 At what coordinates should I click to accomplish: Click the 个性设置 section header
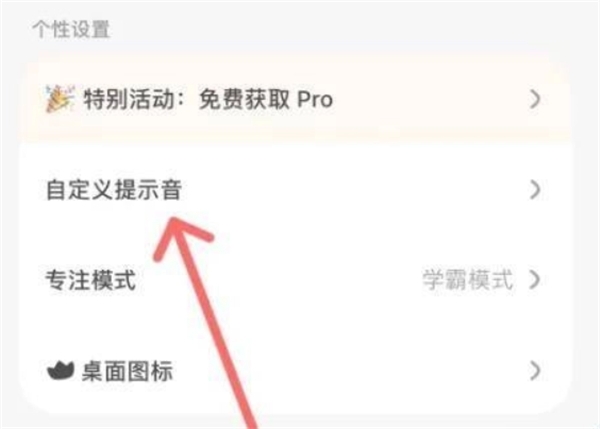(x=72, y=29)
